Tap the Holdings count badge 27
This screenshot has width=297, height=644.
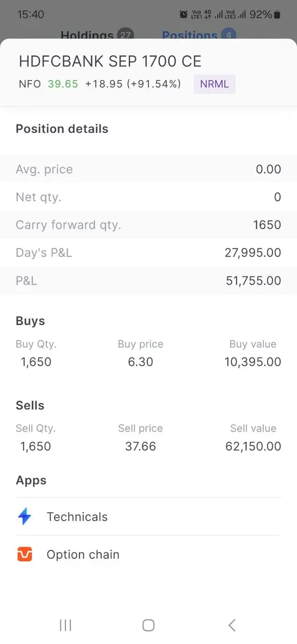coord(126,35)
